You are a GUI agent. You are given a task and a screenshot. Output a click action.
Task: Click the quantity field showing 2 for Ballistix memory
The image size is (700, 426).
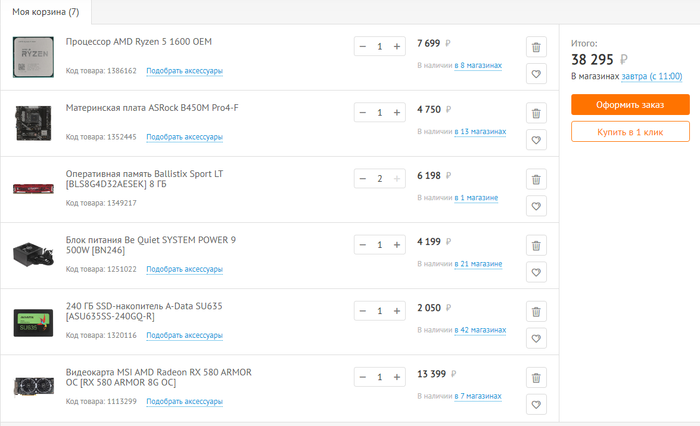pos(379,179)
